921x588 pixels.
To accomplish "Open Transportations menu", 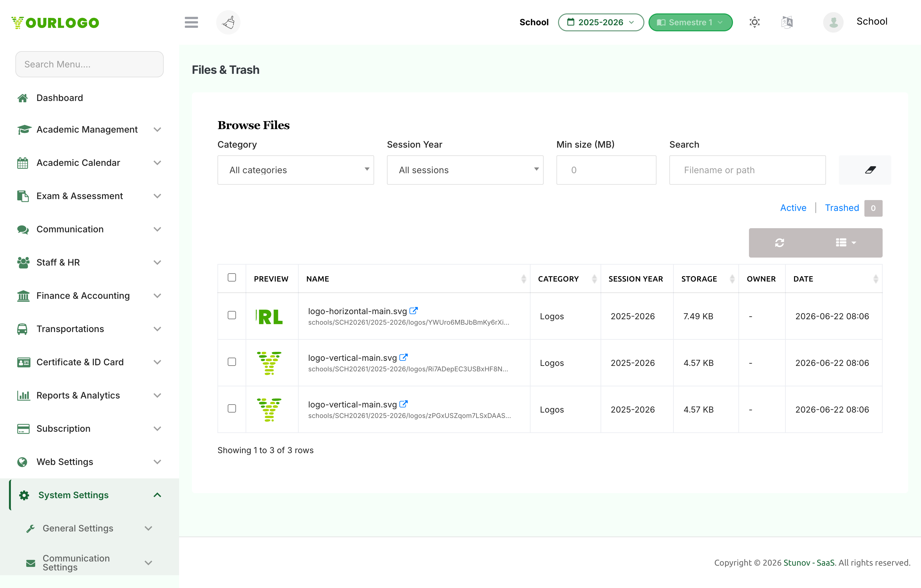I will 90,329.
